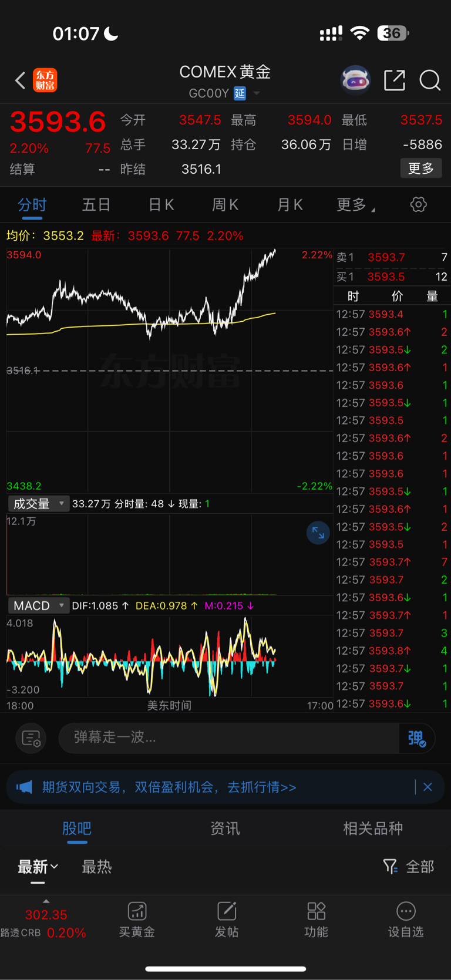Tap the battery indicator in status bar
This screenshot has height=980, width=451.
393,33
